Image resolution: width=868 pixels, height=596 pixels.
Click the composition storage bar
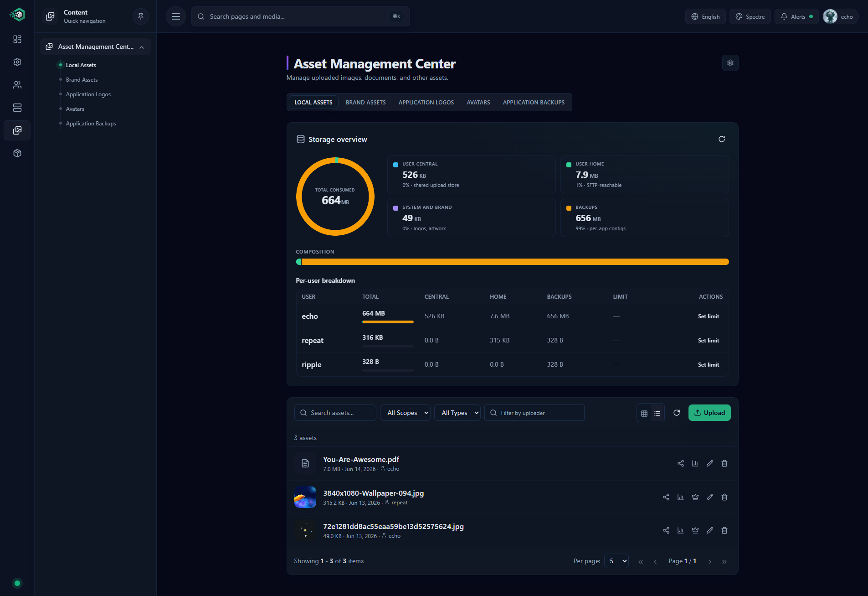point(512,262)
